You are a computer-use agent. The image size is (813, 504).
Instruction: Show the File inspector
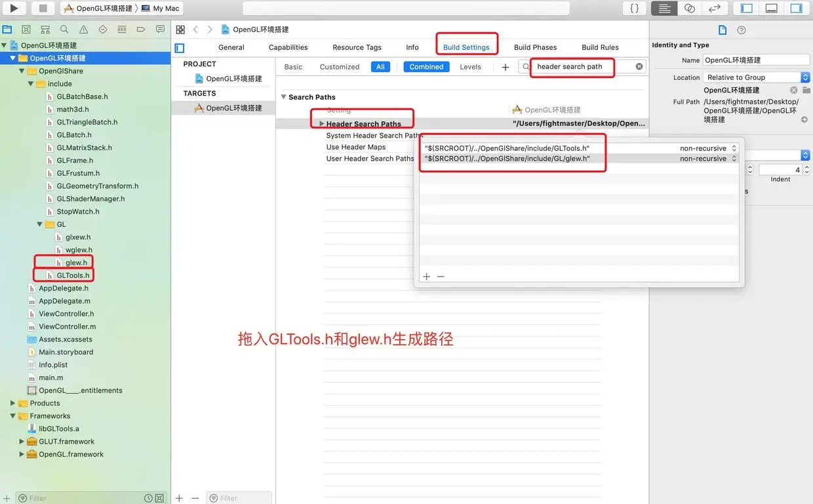[x=723, y=30]
